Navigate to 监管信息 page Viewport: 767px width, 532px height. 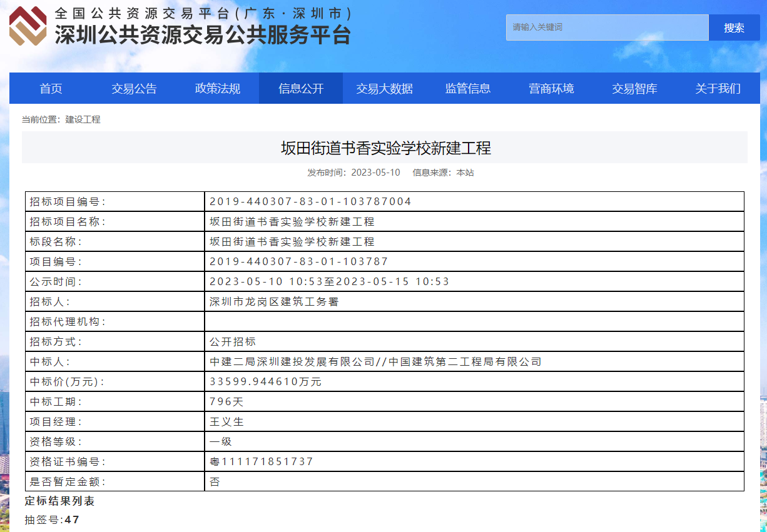pyautogui.click(x=467, y=88)
